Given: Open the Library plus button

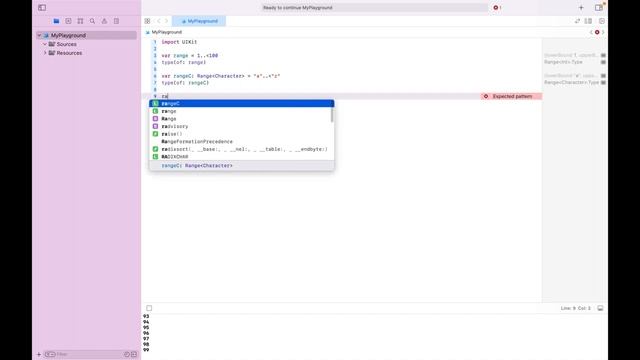Looking at the screenshot, I should (x=581, y=8).
